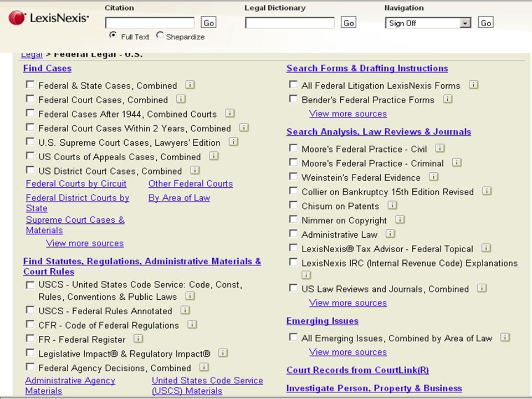
Task: View info for CFR Code of Federal Regulations
Action: pos(192,324)
